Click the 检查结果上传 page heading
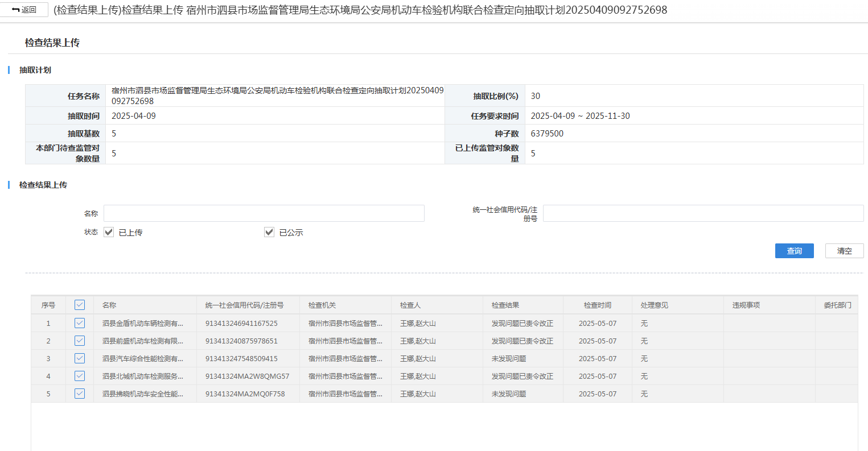 [x=52, y=43]
